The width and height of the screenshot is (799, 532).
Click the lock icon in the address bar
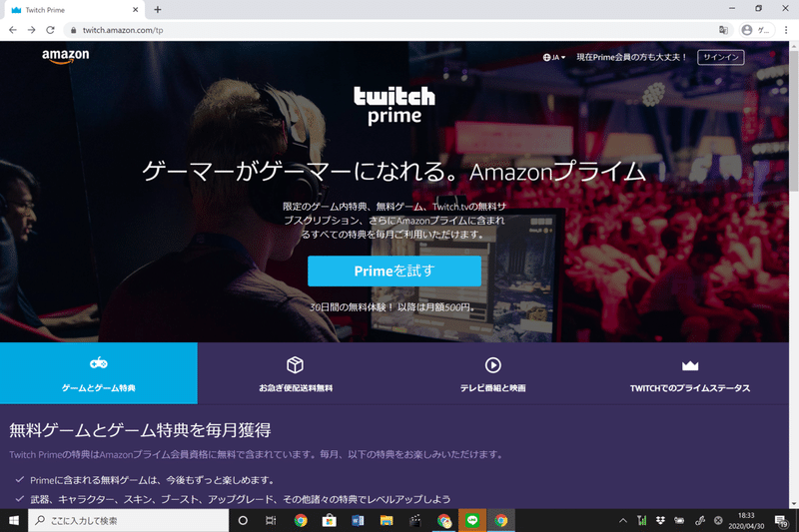coord(73,30)
